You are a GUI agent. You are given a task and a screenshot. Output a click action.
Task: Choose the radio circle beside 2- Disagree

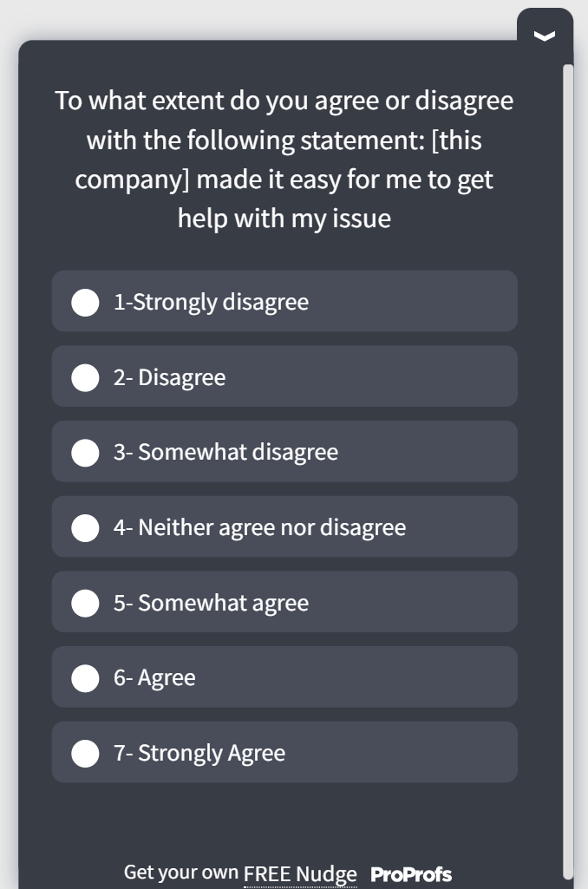[x=85, y=378]
